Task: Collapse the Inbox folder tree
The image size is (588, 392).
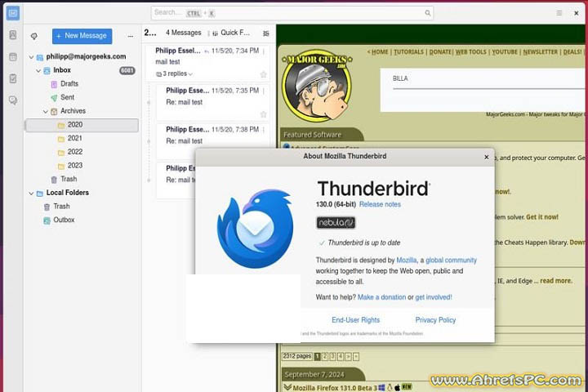Action: tap(38, 70)
